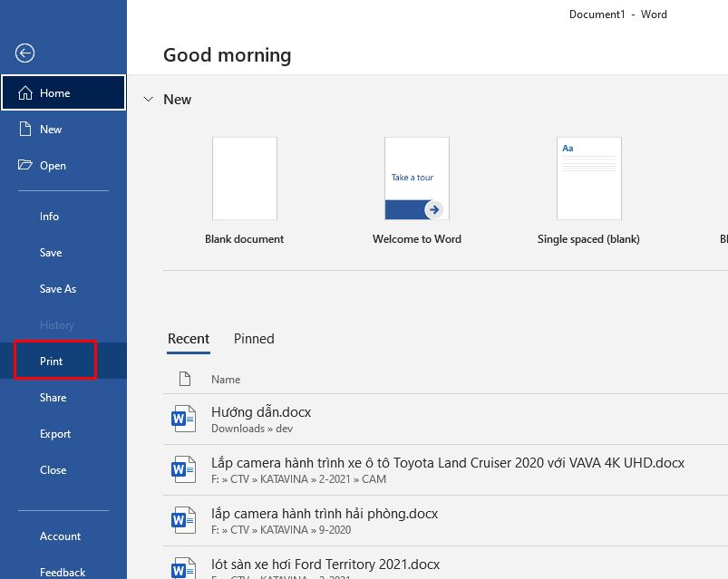Collapse the New section chevron
728x579 pixels.
pos(149,100)
